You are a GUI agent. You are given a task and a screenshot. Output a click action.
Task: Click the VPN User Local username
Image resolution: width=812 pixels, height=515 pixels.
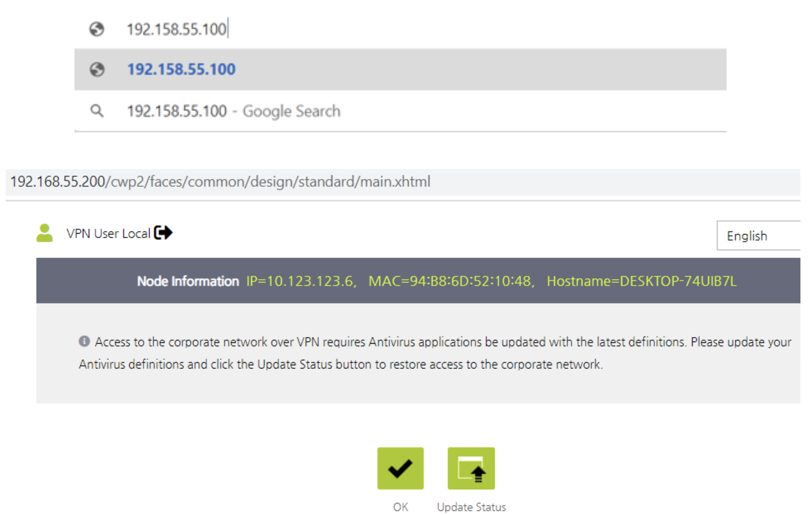pyautogui.click(x=108, y=234)
